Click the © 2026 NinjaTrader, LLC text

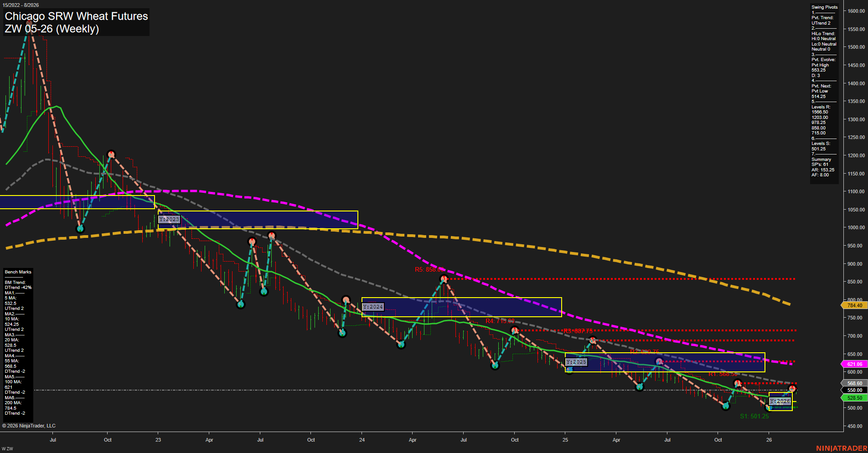pos(29,425)
